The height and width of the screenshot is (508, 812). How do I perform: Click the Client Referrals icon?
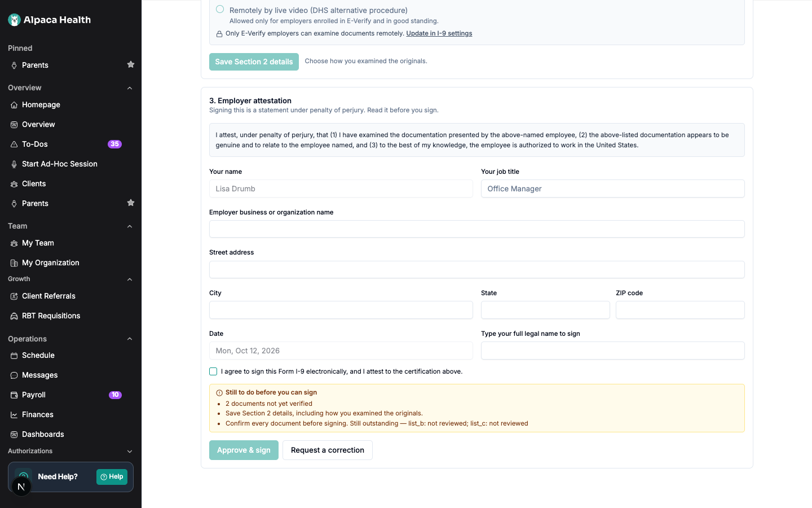point(14,296)
